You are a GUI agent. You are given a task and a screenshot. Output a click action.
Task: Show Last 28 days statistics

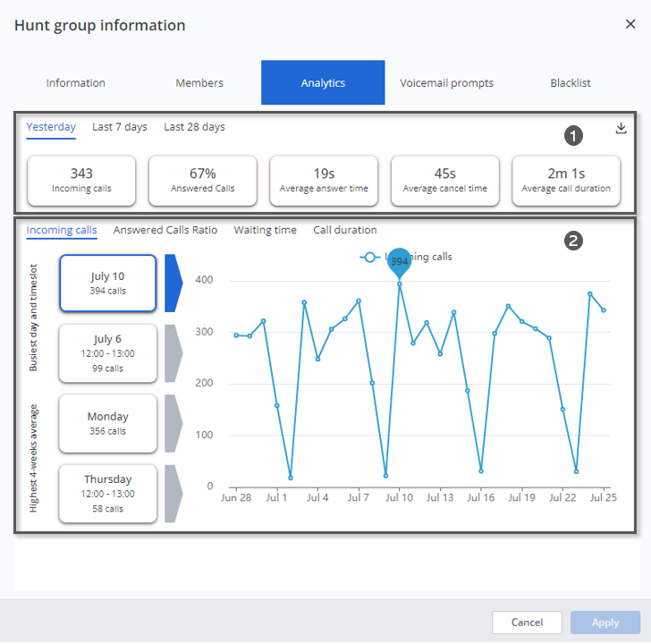194,127
